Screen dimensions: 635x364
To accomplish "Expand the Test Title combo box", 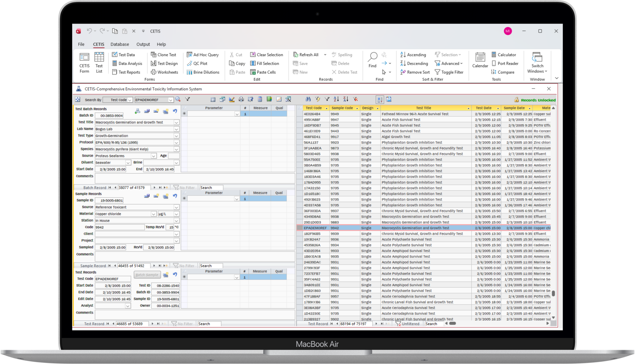I will point(176,122).
